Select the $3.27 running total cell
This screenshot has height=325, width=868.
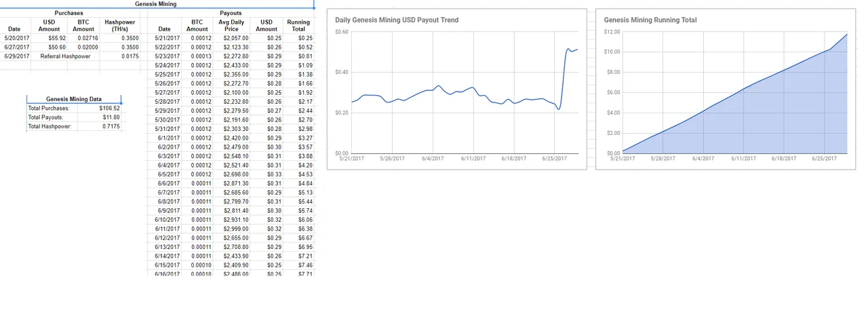[x=299, y=138]
